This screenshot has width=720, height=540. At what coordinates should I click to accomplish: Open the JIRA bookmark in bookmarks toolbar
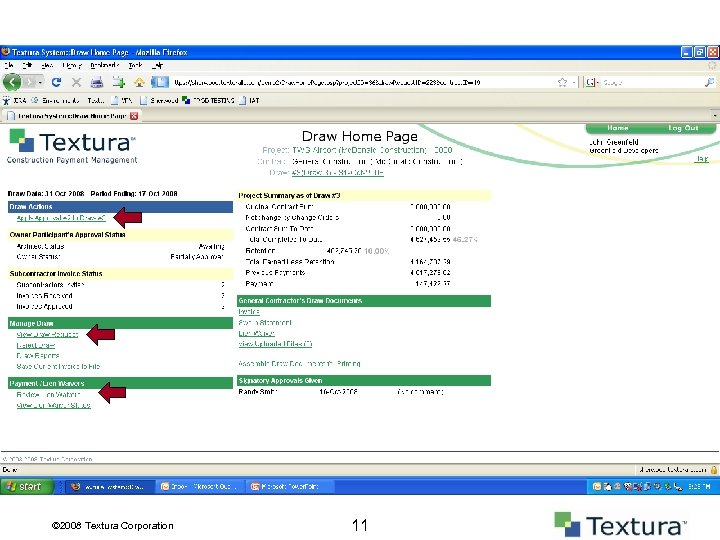[15, 100]
